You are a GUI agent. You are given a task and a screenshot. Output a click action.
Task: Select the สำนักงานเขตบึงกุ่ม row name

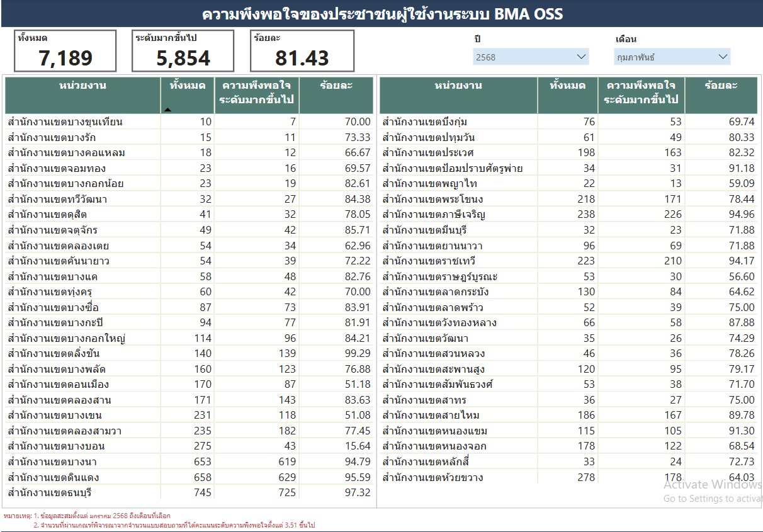424,122
